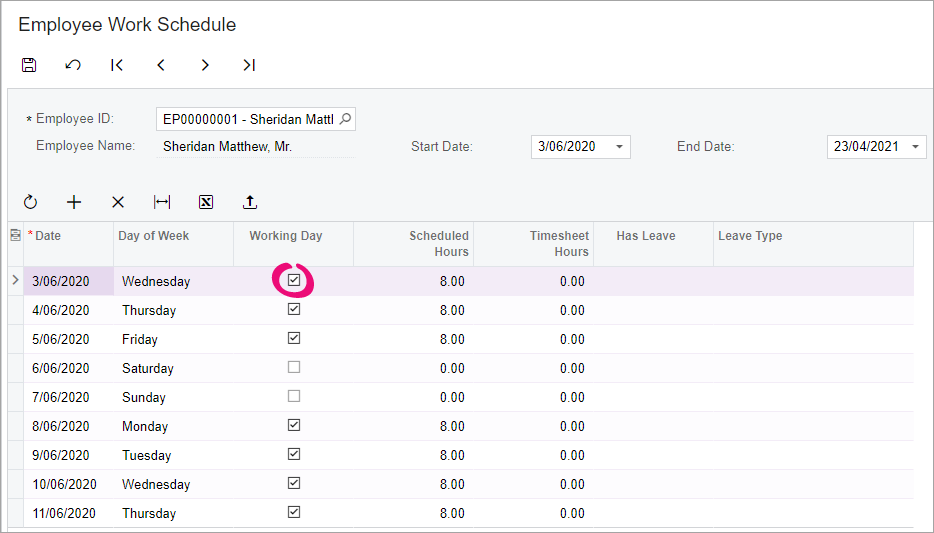The image size is (934, 533).
Task: Click the Employee Name Sheridan Matthew, Mr.
Action: point(228,147)
